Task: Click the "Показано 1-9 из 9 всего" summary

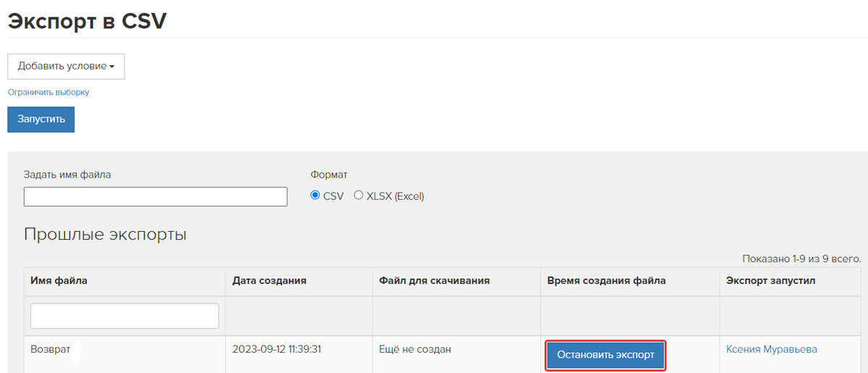Action: [802, 259]
